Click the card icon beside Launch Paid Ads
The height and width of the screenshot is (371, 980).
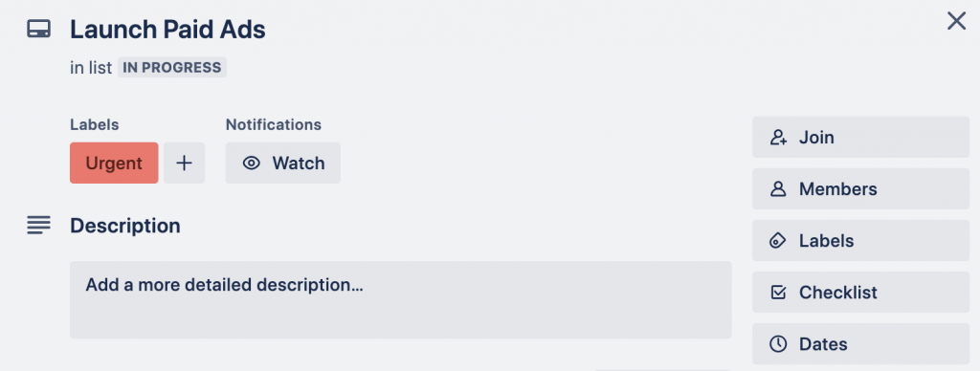[38, 30]
